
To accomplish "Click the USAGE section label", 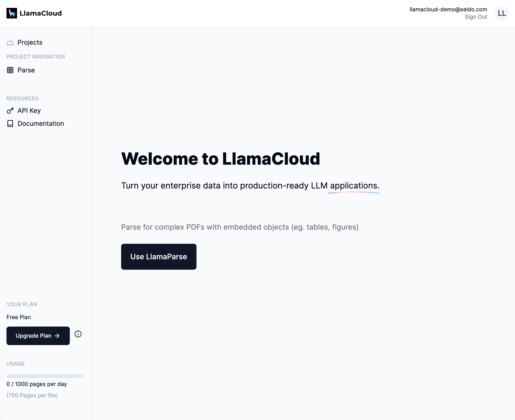I will 15,364.
